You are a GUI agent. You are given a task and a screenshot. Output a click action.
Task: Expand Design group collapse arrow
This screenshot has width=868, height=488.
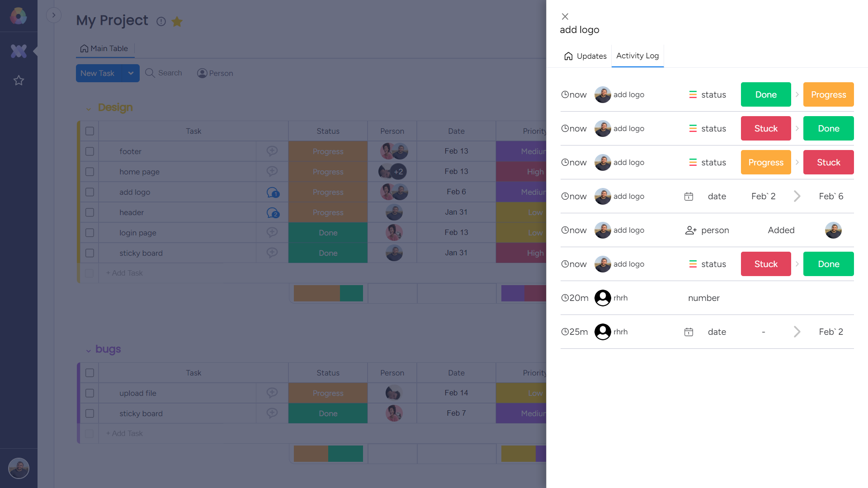tap(88, 108)
